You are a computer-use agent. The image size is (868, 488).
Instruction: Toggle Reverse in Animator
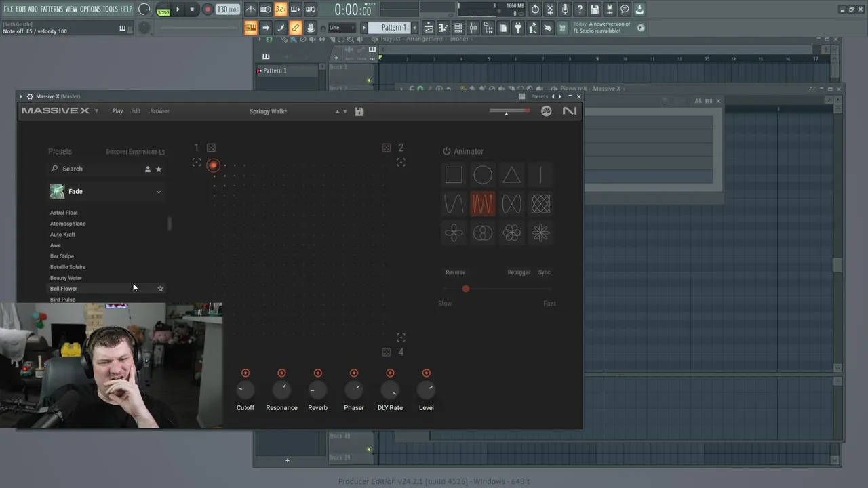[x=456, y=272]
